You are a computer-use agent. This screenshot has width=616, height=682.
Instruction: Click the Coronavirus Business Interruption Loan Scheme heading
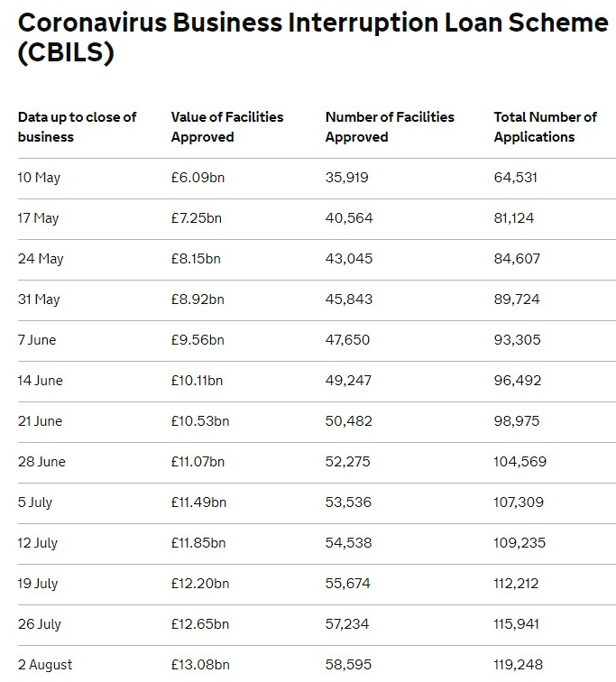coord(313,37)
